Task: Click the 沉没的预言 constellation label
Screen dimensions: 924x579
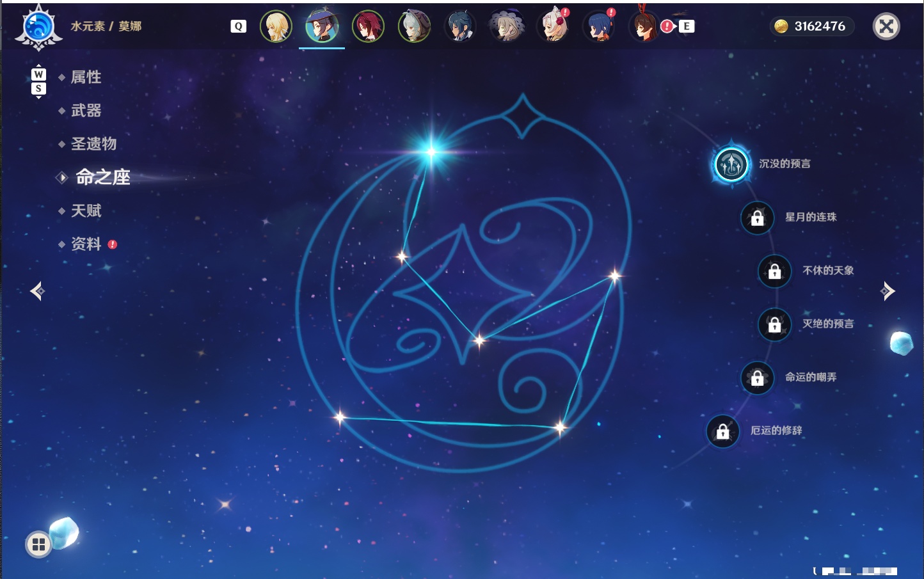Action: [x=785, y=164]
